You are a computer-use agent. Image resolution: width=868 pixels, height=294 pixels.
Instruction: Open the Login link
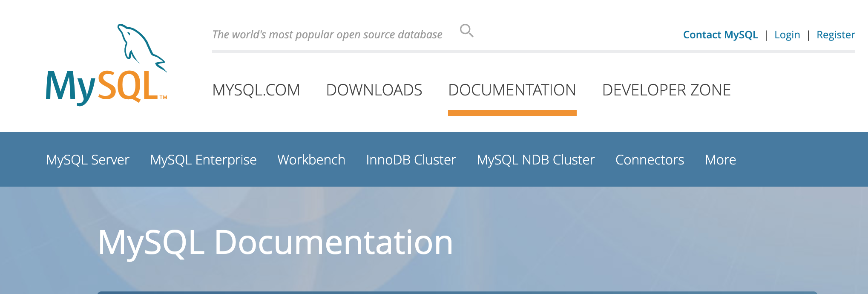pos(787,35)
